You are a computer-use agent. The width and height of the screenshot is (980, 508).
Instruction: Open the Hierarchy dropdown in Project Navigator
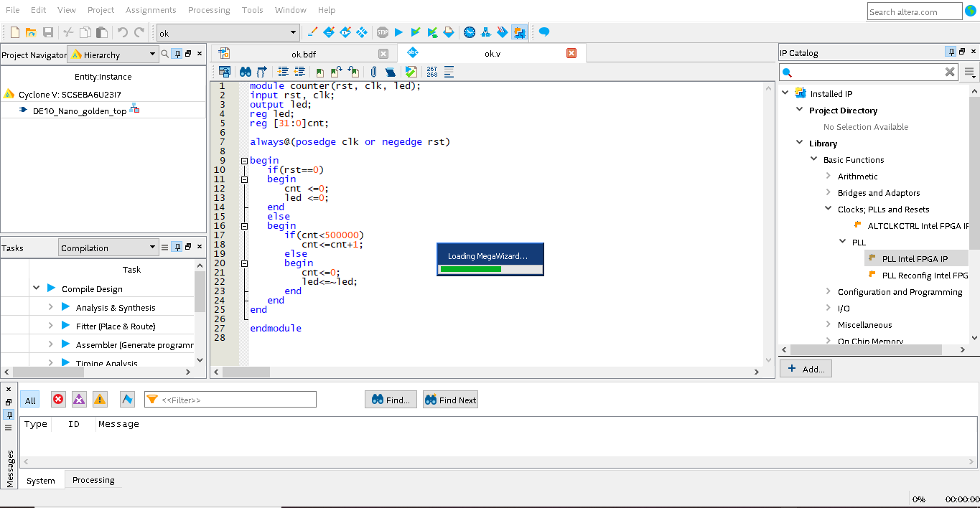click(113, 55)
